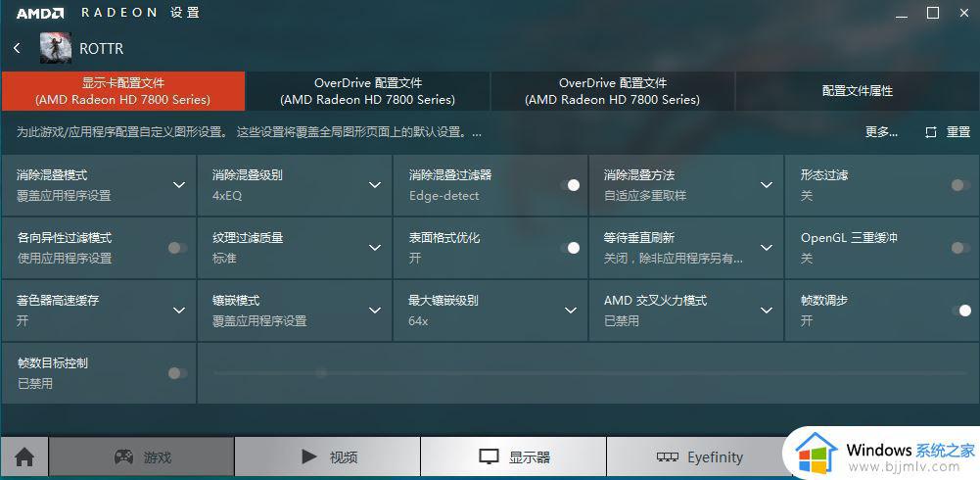Toggle 各向异性过滤模式 switch
The width and height of the screenshot is (980, 480).
pos(177,248)
